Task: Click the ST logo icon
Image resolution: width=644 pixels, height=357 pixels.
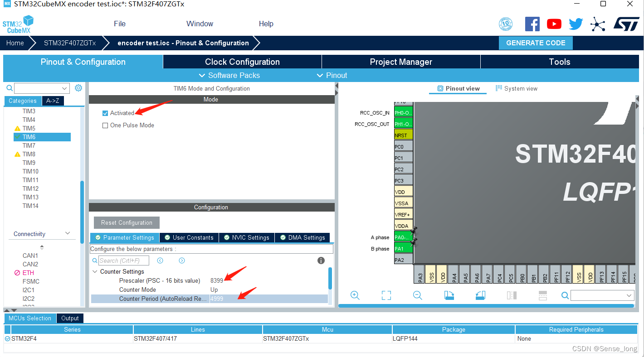Action: (x=626, y=24)
